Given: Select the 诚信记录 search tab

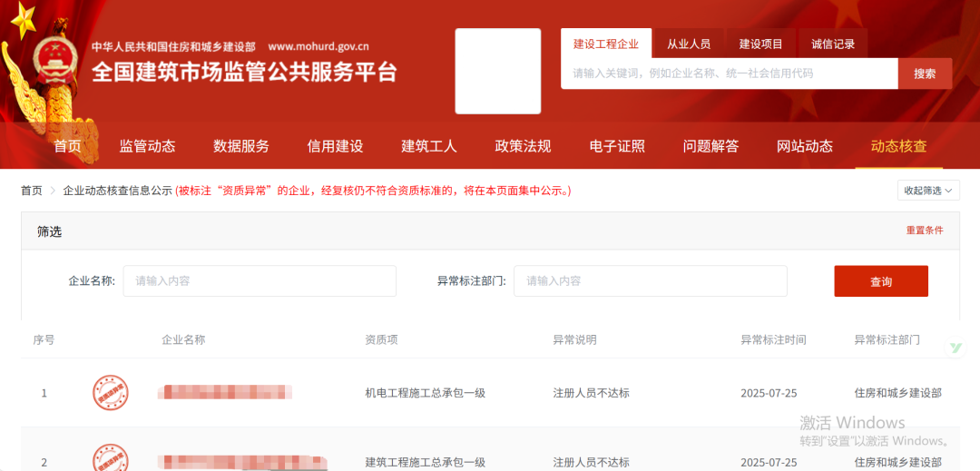Looking at the screenshot, I should tap(833, 44).
